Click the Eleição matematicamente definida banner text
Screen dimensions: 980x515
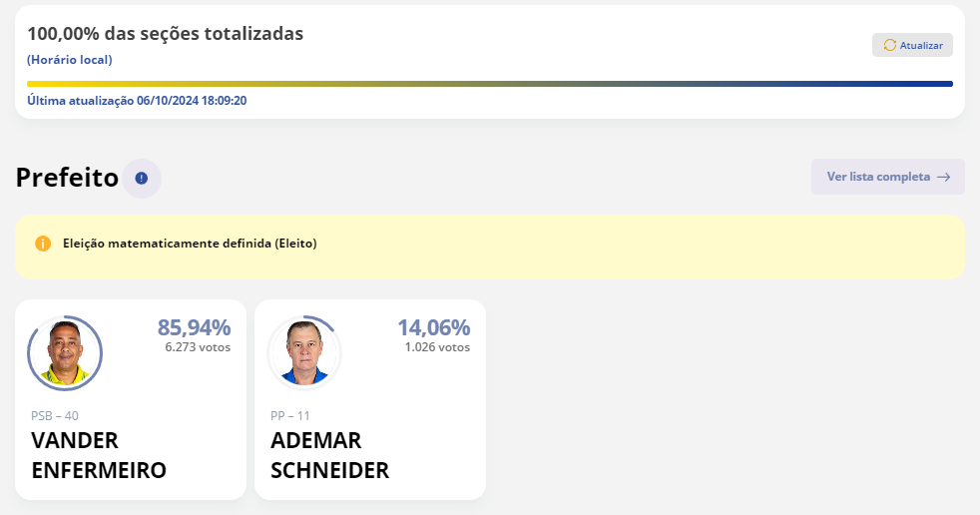(190, 244)
